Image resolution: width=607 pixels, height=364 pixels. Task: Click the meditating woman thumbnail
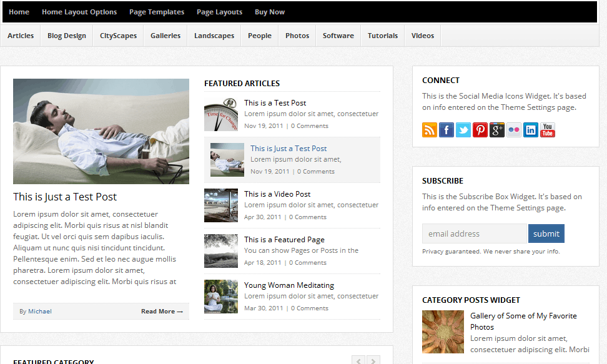click(x=221, y=297)
